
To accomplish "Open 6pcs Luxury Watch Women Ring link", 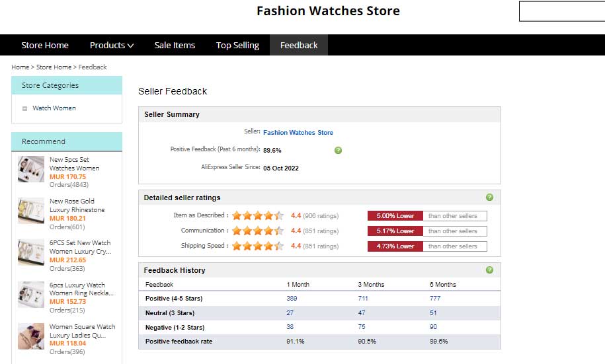I will [81, 289].
